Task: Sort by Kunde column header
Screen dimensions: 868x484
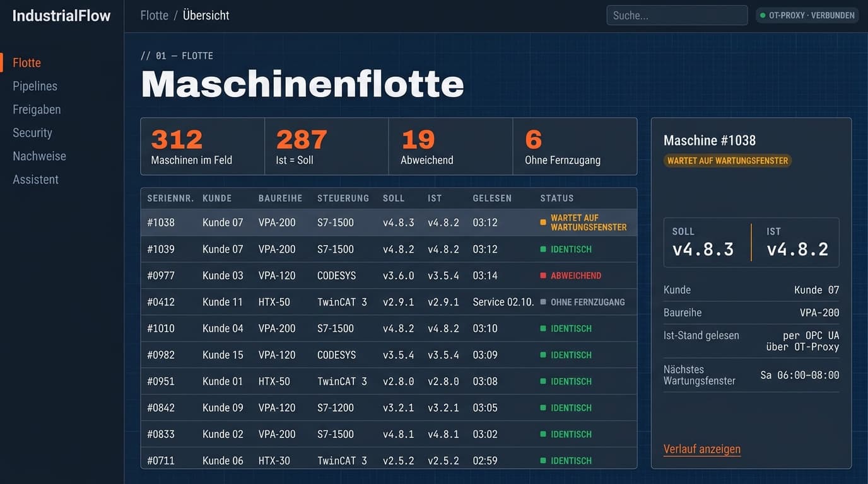Action: [x=217, y=198]
